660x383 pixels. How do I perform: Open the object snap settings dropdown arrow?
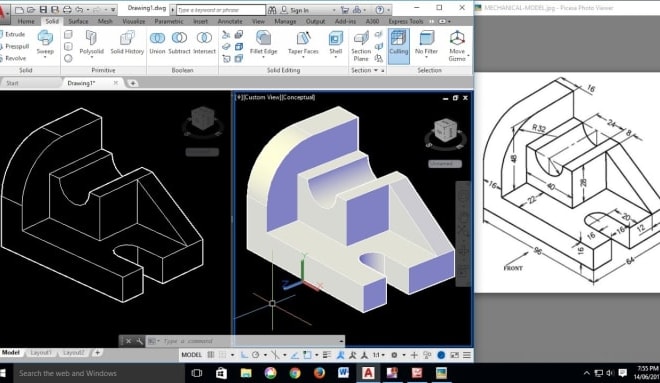click(x=317, y=355)
